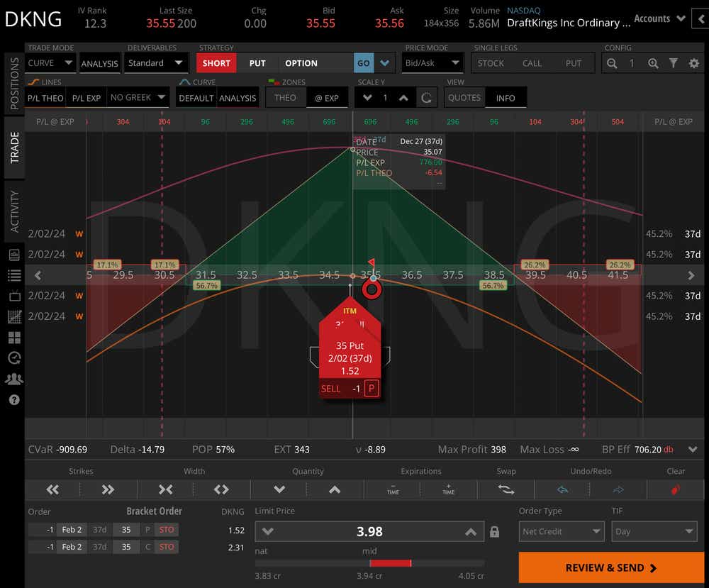The width and height of the screenshot is (709, 588).
Task: Open the four-tile dashboard icon in the sidebar
Action: click(x=14, y=338)
